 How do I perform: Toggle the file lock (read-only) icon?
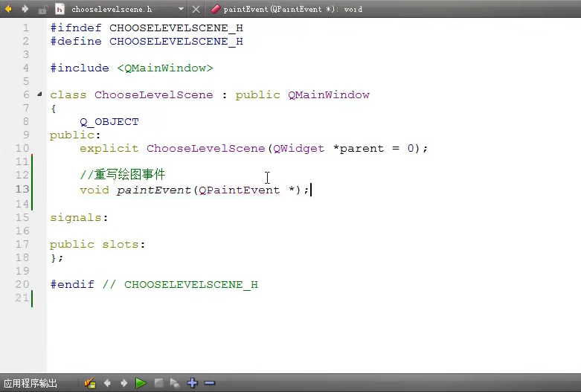[42, 9]
